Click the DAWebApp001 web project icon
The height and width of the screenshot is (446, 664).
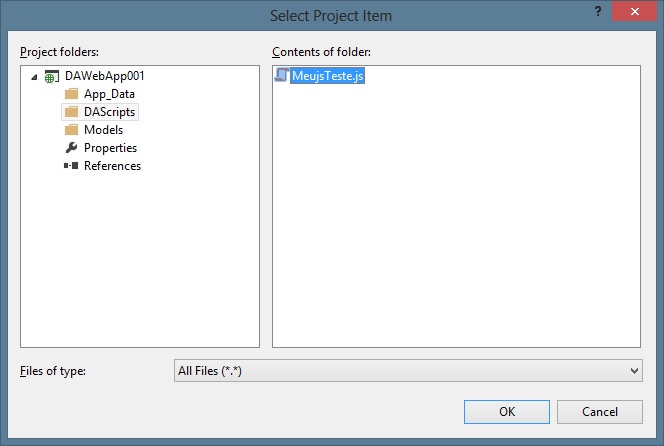(52, 76)
